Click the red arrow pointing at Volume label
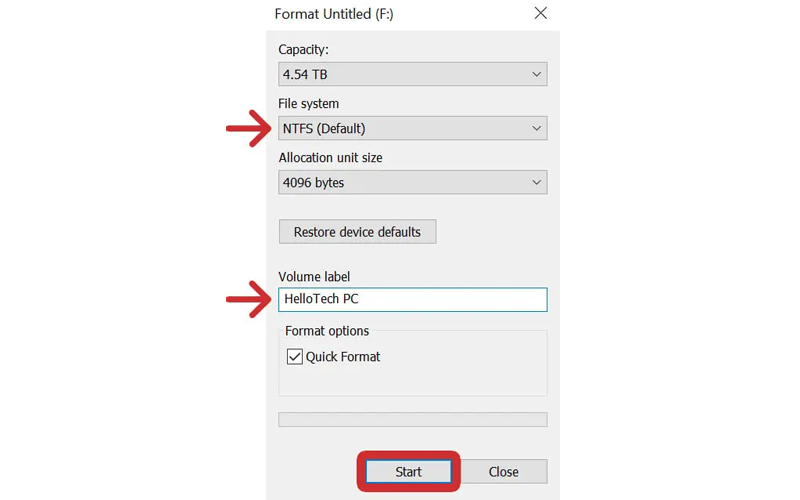 point(248,299)
